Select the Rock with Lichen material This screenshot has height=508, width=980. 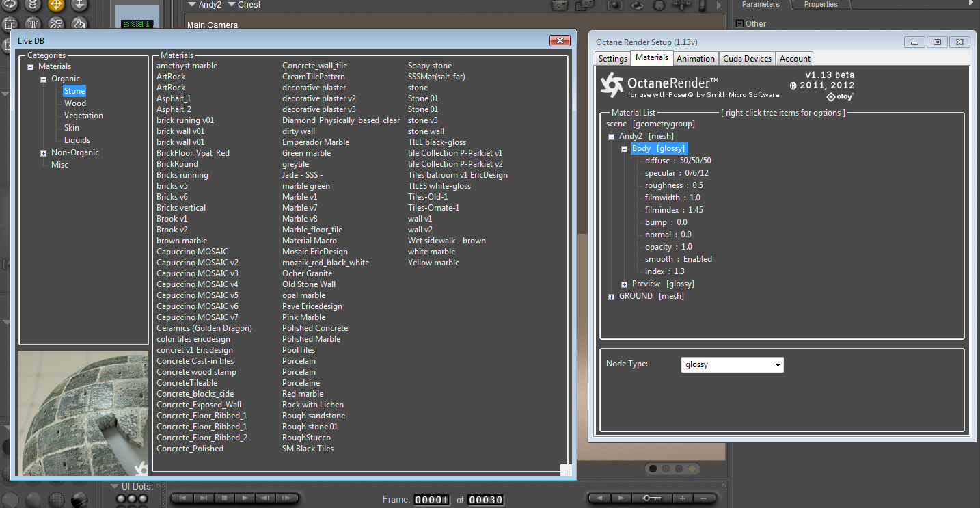(x=313, y=405)
